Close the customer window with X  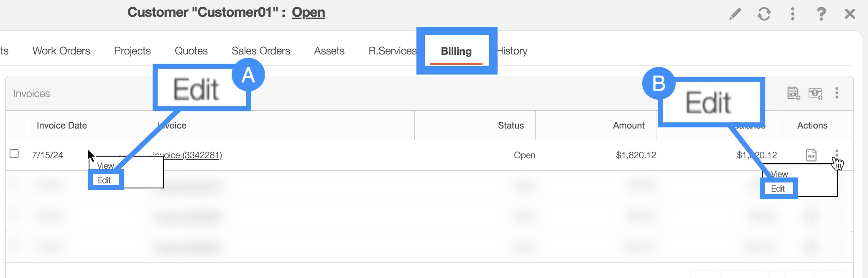[x=850, y=14]
